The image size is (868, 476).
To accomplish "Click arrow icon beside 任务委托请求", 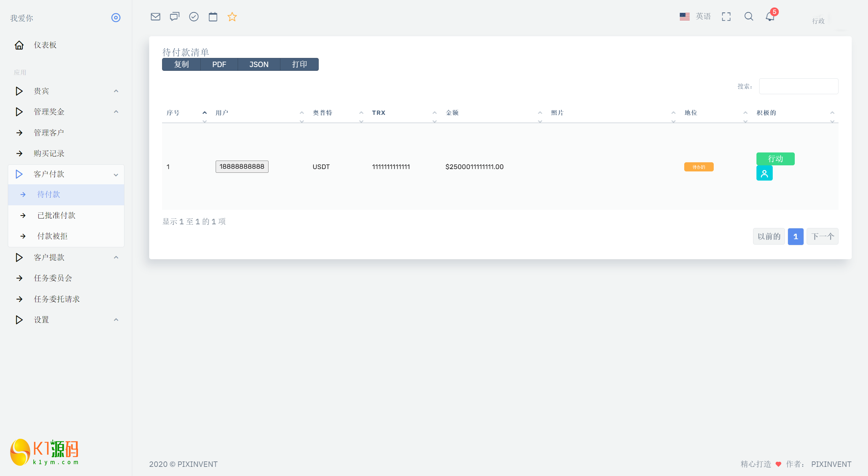I will point(19,299).
